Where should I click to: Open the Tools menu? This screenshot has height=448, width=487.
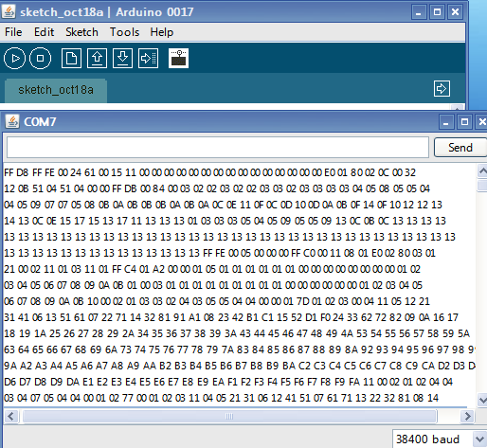tap(124, 32)
